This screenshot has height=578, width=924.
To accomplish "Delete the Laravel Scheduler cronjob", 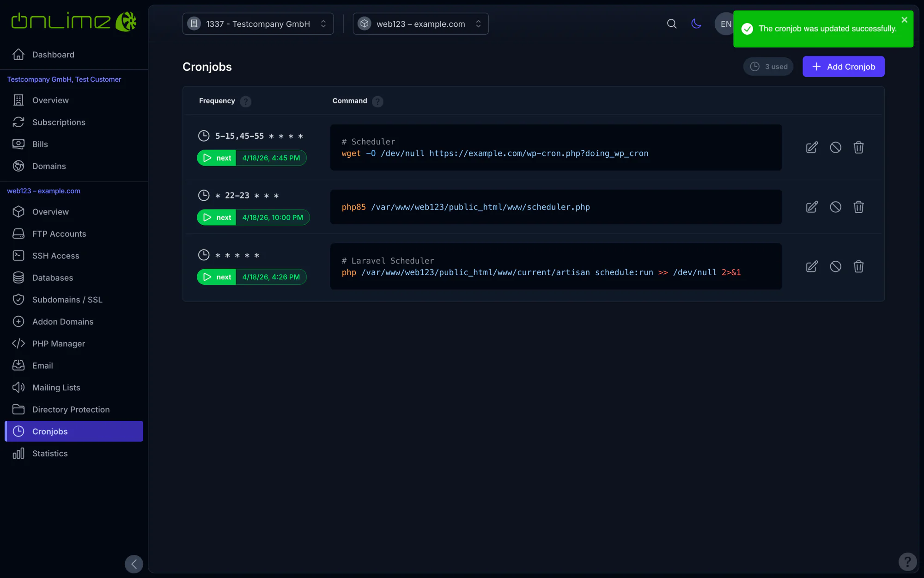I will click(x=858, y=266).
